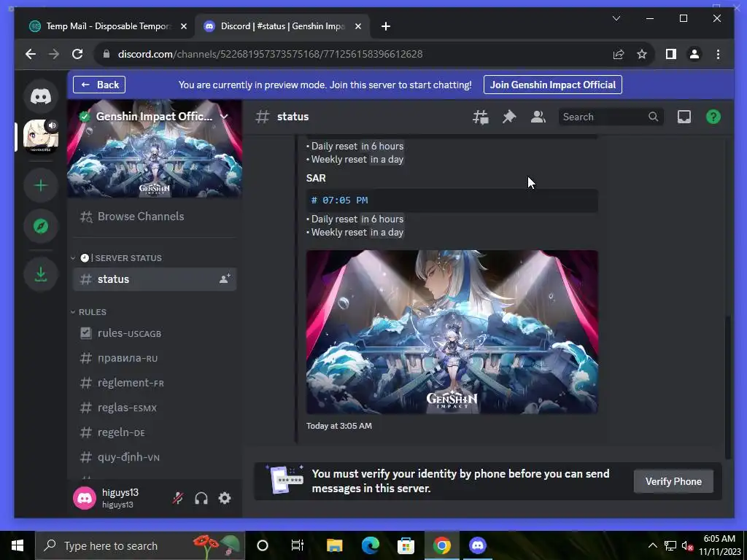This screenshot has width=747, height=560.
Task: Click the Back button in banner
Action: pyautogui.click(x=99, y=85)
